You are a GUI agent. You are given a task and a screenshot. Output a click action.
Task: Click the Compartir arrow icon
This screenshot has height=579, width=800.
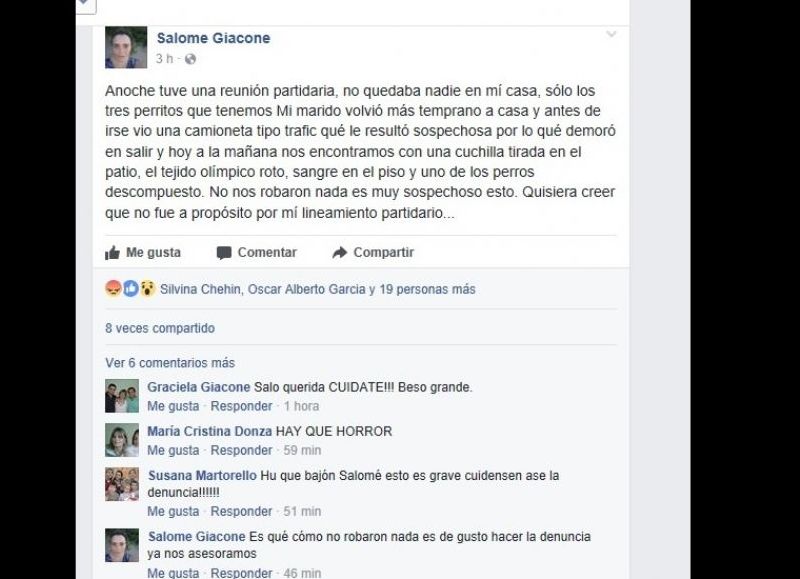click(340, 253)
